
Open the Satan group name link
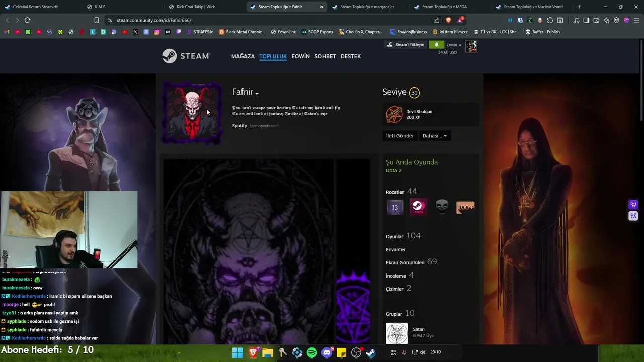click(419, 329)
